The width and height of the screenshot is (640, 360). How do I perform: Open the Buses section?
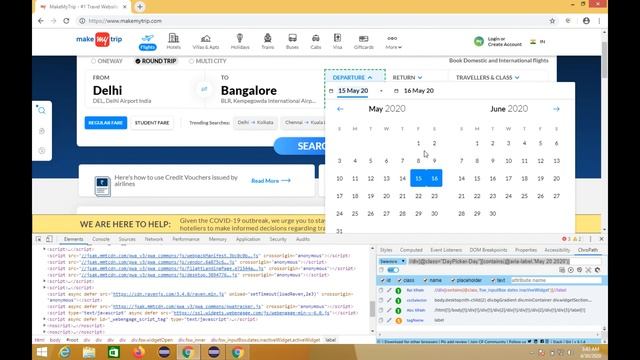pyautogui.click(x=292, y=42)
